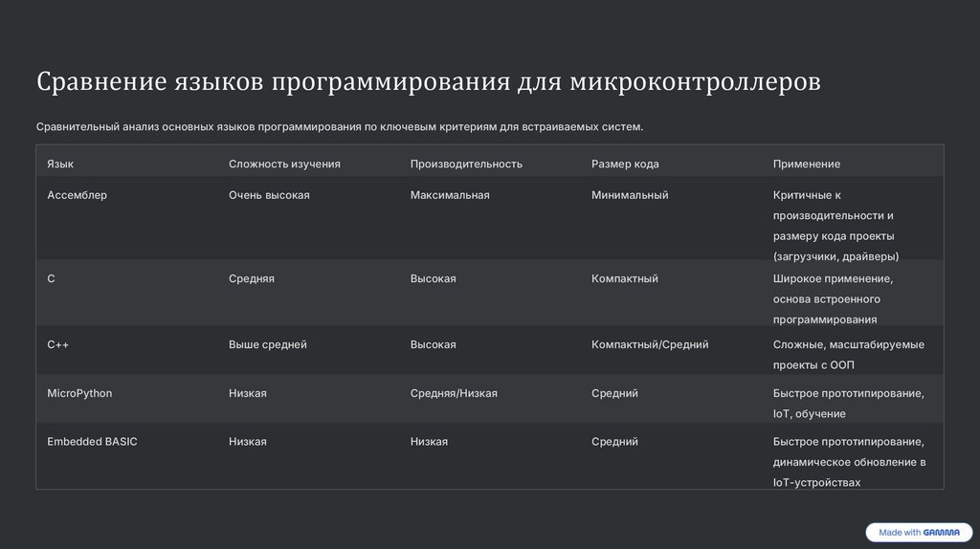Click performance 'Низкая' in Embedded BASIC row
The height and width of the screenshot is (549, 980).
429,442
